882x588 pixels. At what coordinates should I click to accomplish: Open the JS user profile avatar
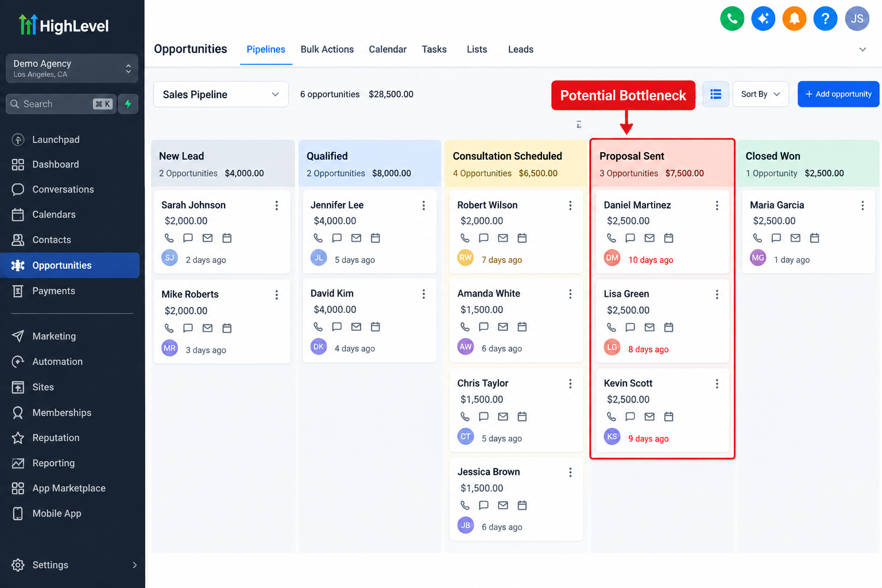tap(857, 19)
